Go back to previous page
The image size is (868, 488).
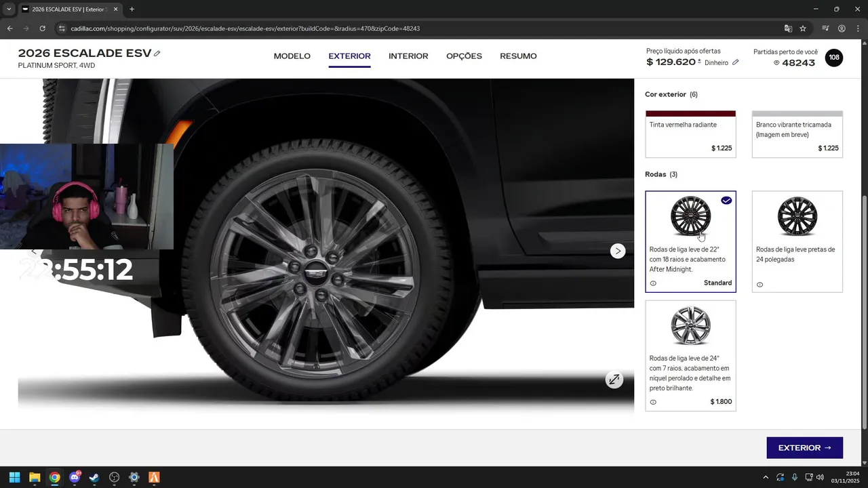tap(9, 28)
